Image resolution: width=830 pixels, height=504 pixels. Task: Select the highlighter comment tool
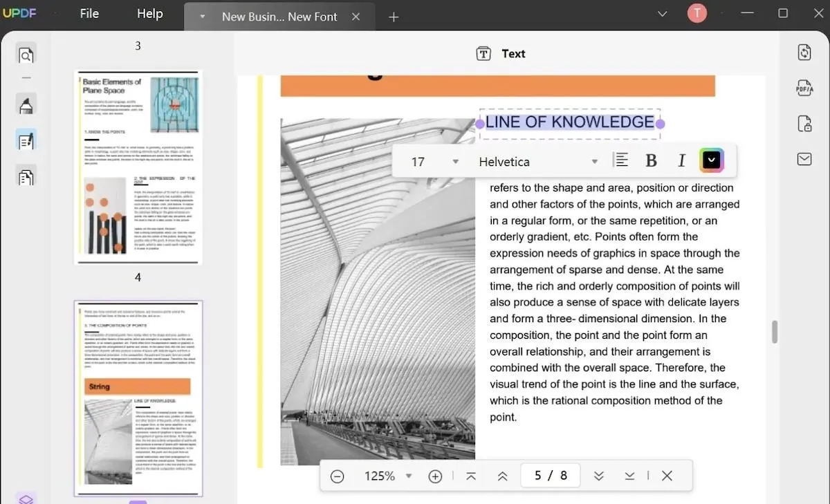click(26, 104)
